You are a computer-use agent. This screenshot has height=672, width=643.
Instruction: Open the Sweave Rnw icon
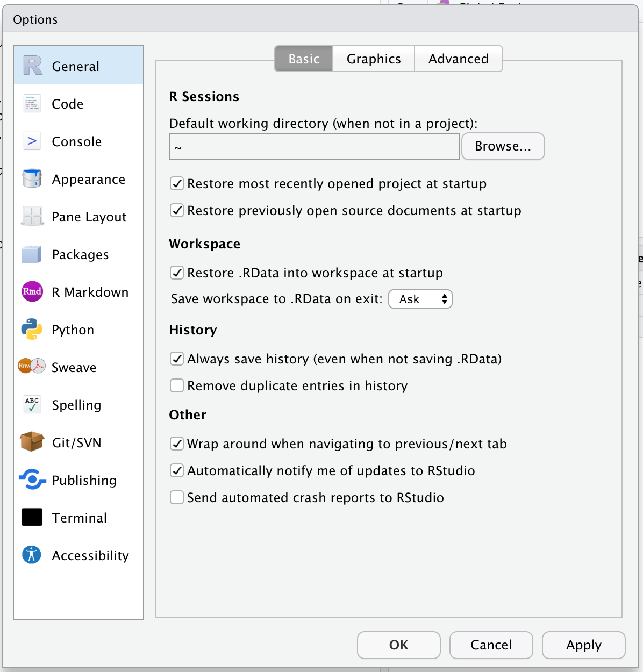[x=32, y=366]
